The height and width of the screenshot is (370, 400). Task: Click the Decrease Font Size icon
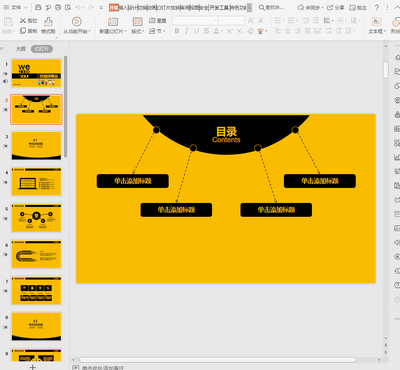[261, 21]
